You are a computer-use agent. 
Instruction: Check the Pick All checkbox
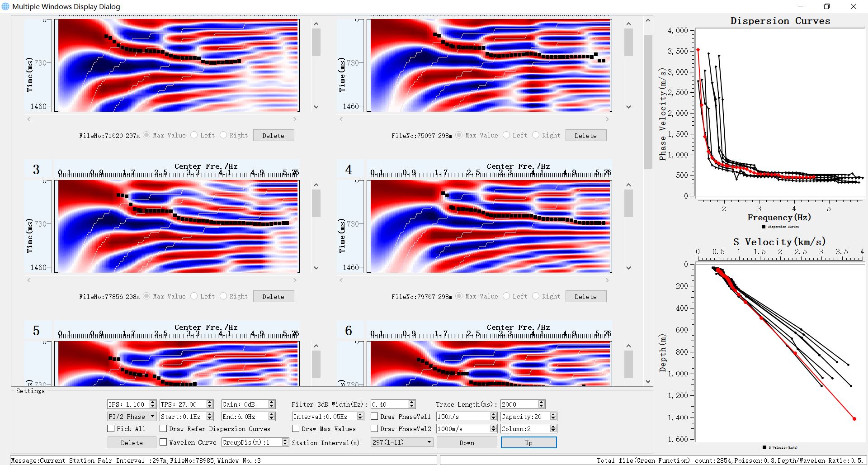point(111,428)
